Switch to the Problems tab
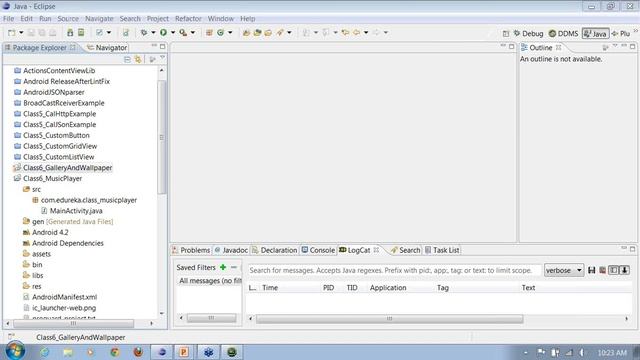 click(x=191, y=250)
